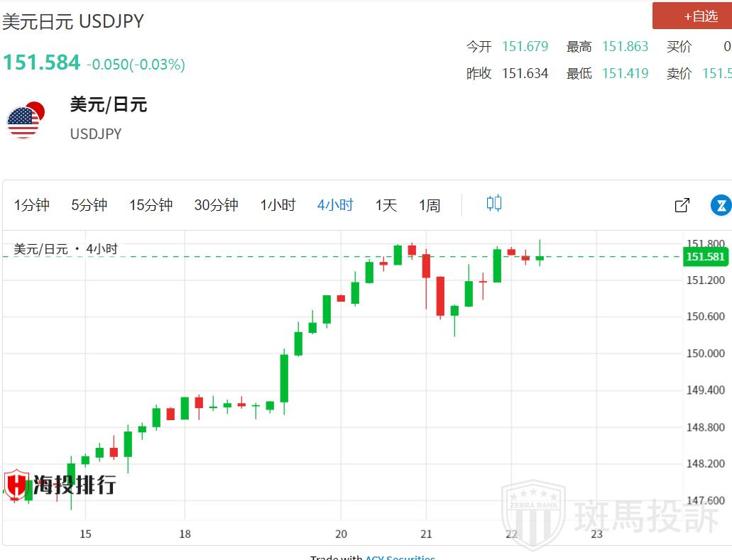Viewport: 732px width, 560px height.
Task: Open the candlestick chart style selector
Action: coord(494,204)
